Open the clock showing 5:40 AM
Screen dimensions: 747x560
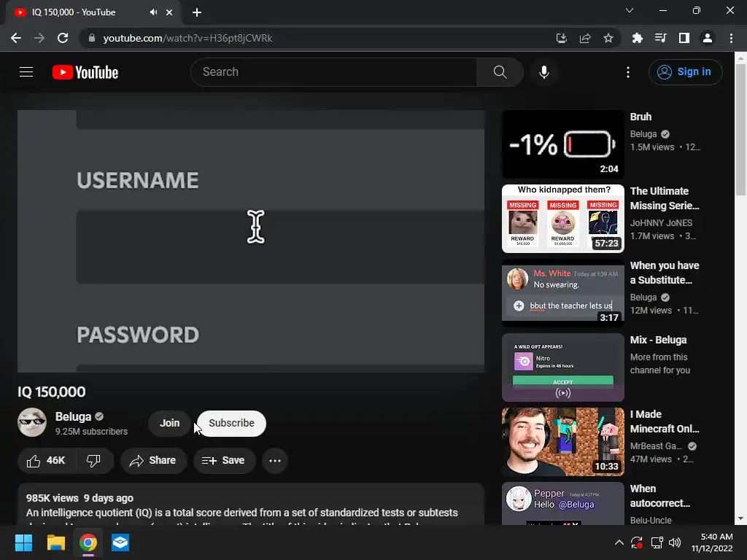tap(712, 542)
